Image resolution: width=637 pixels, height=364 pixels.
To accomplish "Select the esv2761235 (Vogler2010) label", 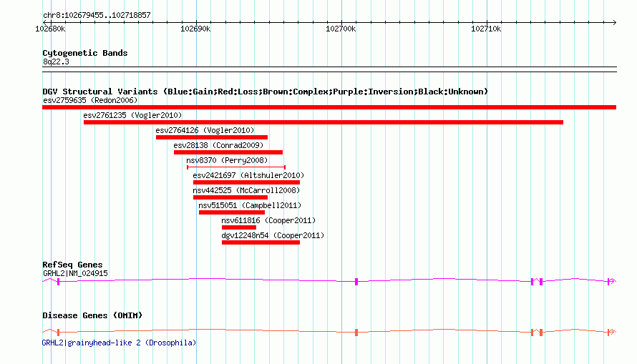I will coord(132,115).
